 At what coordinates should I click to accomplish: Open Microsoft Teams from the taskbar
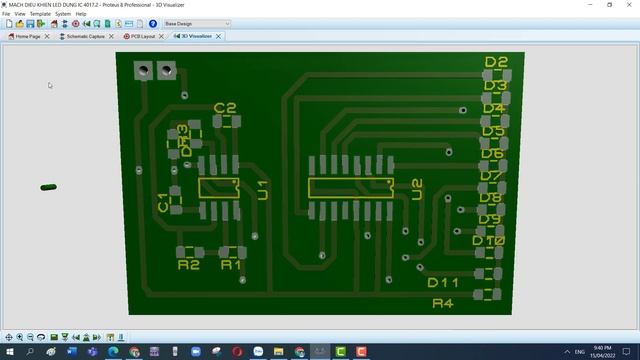click(93, 351)
